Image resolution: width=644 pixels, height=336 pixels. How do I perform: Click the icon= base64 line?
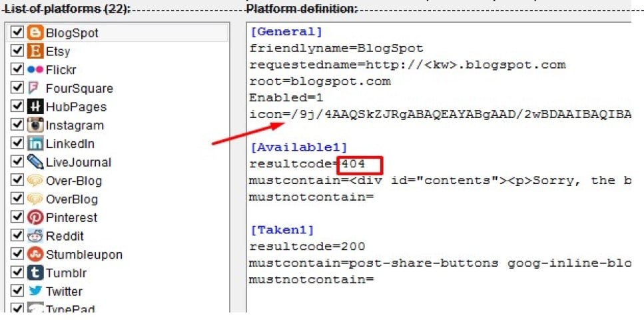coord(440,114)
